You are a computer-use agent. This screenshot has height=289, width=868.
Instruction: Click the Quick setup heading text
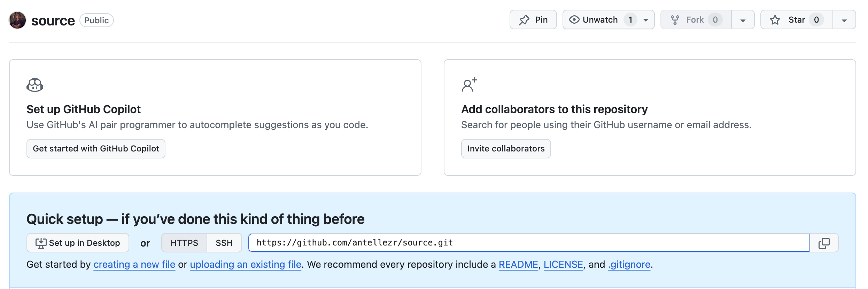195,219
